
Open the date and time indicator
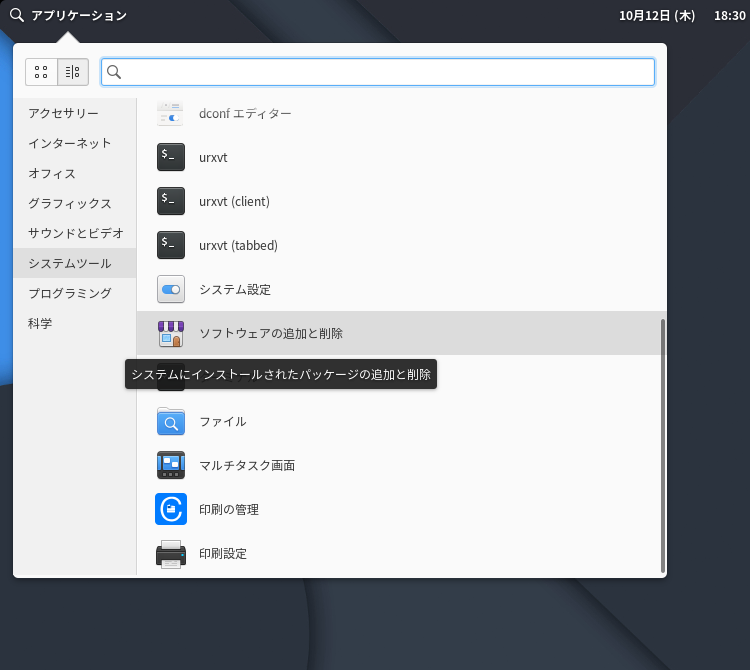click(682, 15)
